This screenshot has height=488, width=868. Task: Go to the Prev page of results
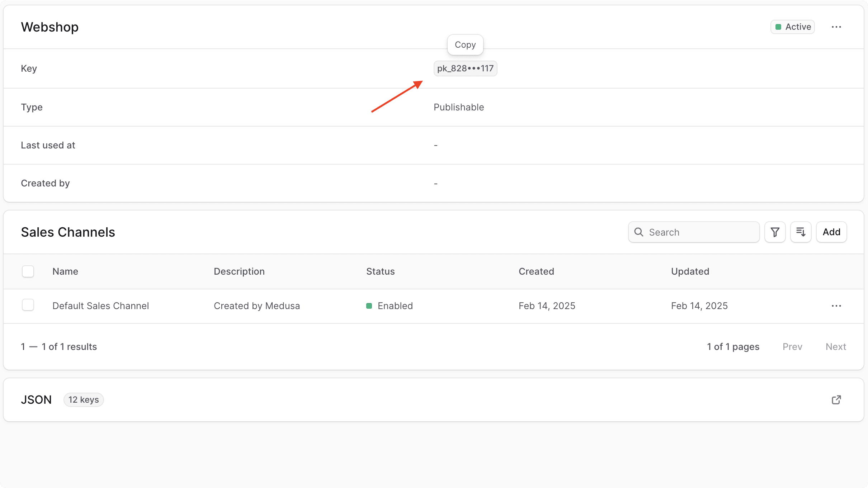pyautogui.click(x=792, y=346)
